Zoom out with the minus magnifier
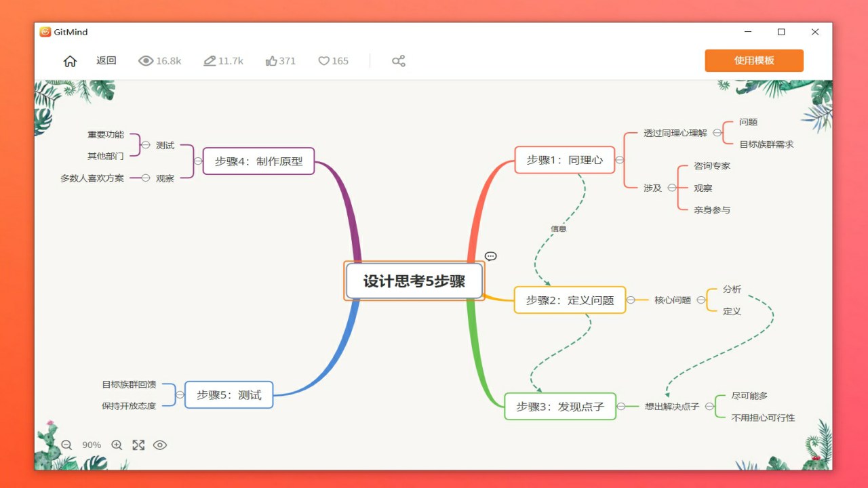Viewport: 868px width, 488px height. (x=66, y=445)
